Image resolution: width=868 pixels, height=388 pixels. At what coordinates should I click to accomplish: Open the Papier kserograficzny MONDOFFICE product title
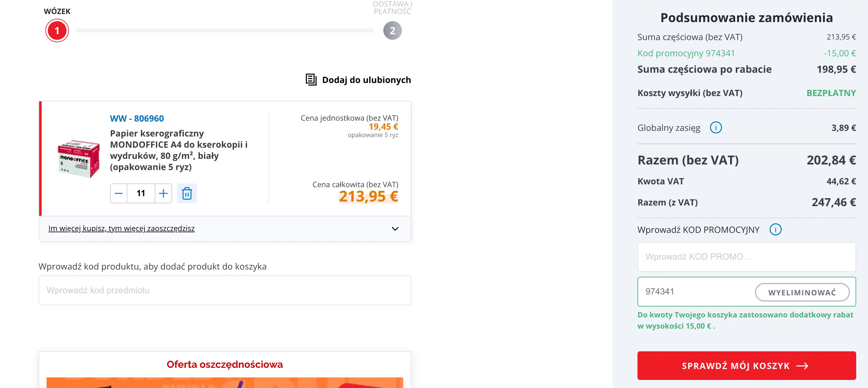[x=179, y=150]
